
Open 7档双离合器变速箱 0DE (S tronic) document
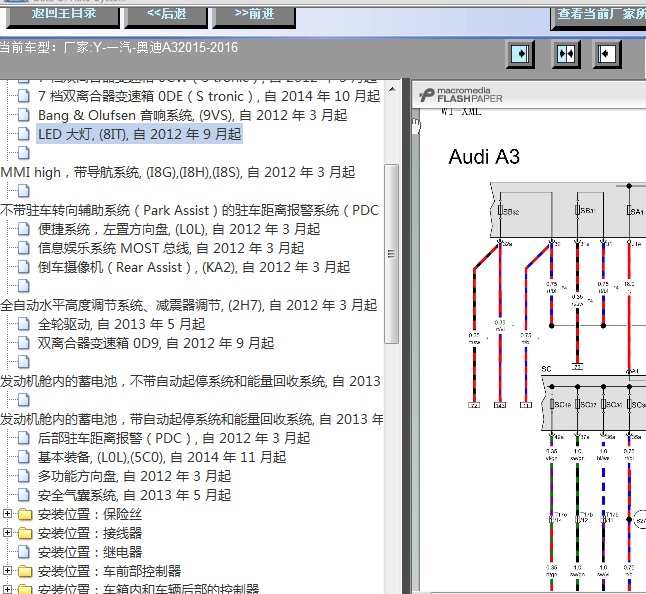(x=209, y=96)
